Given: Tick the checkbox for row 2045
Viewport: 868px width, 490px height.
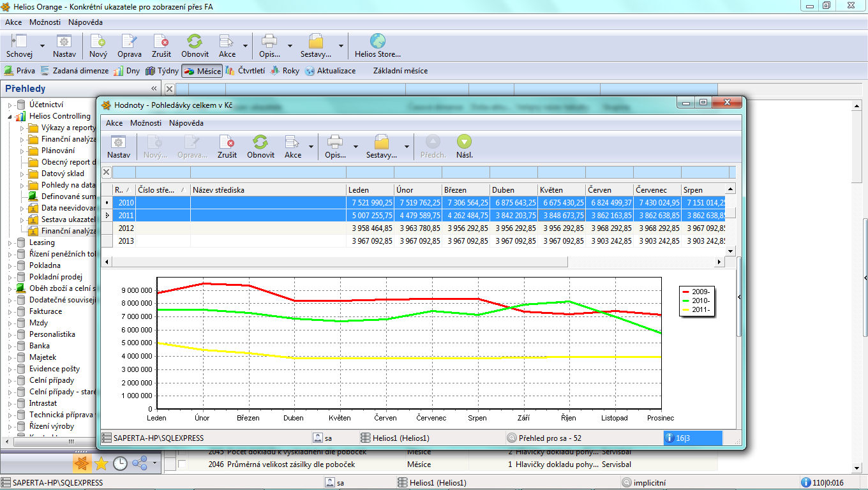Looking at the screenshot, I should (x=183, y=452).
